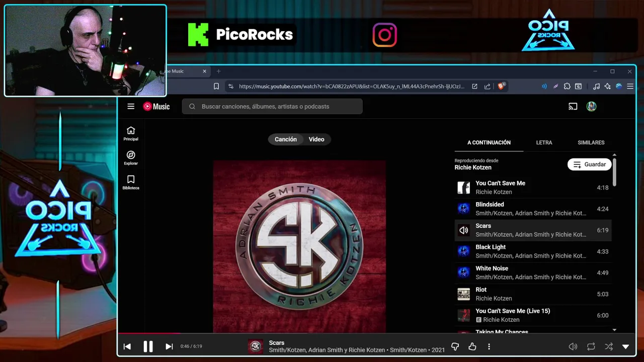Open a new browser tab

(218, 71)
